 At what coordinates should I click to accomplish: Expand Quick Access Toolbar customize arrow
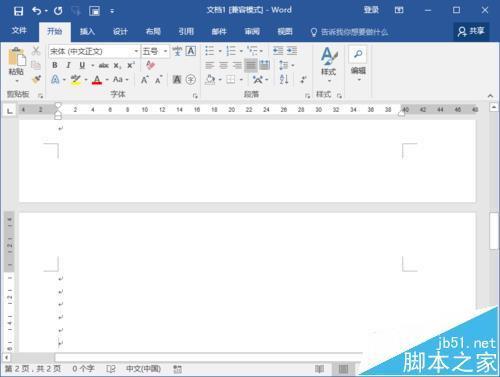[112, 11]
